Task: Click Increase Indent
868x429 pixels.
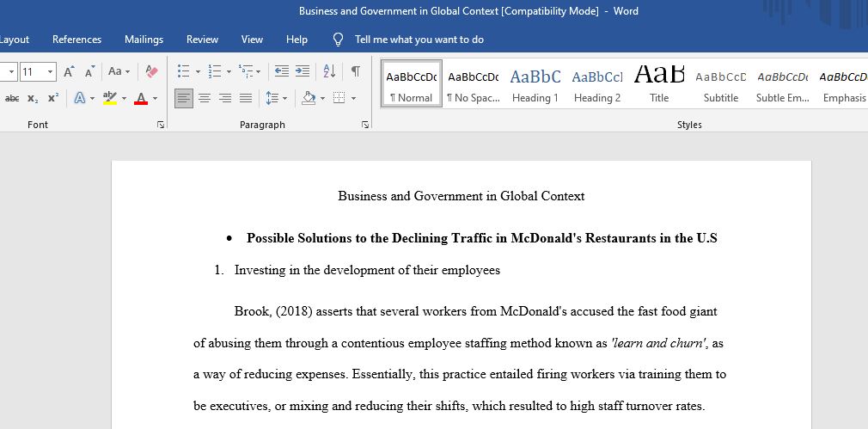Action: click(x=303, y=71)
